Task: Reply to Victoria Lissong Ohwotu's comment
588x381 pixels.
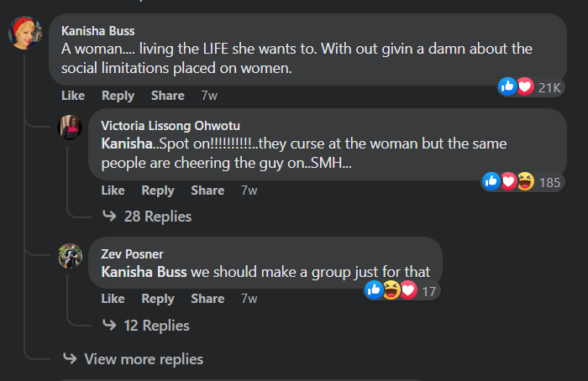Action: click(x=158, y=190)
